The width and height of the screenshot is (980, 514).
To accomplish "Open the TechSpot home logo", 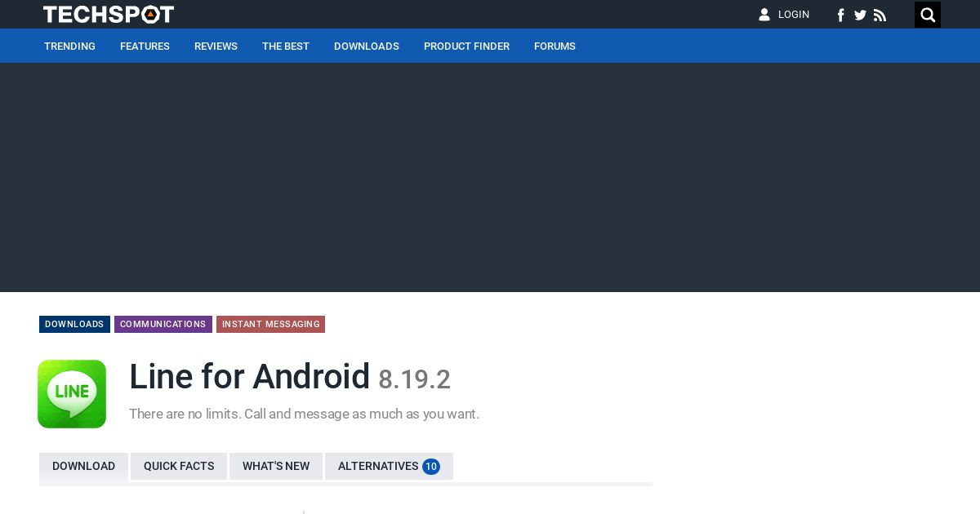I will tap(109, 15).
